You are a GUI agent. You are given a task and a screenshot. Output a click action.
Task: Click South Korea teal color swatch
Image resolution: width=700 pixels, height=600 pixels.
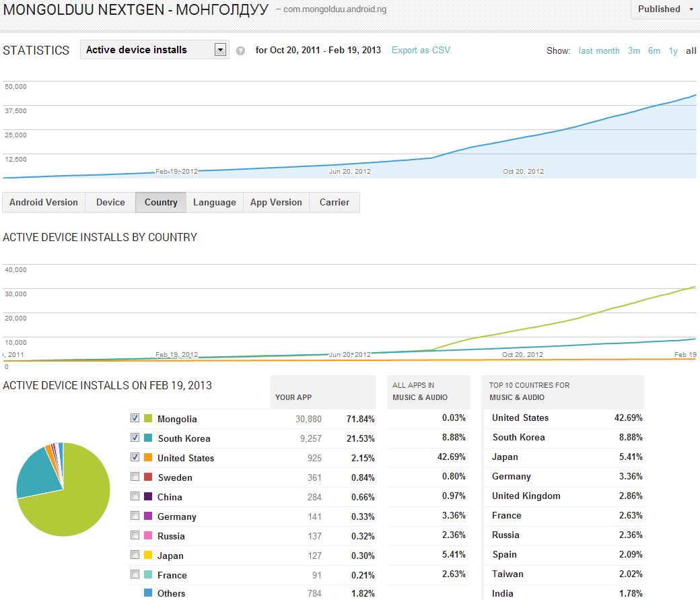[148, 438]
